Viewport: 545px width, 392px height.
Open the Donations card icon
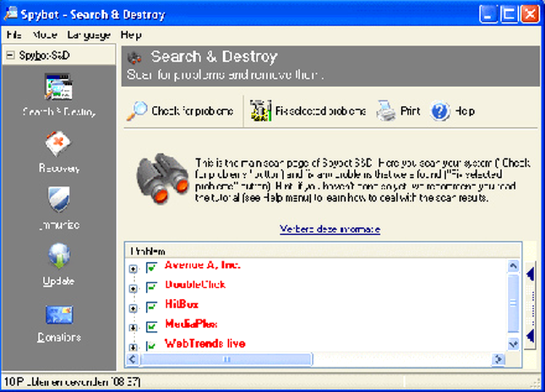click(59, 314)
